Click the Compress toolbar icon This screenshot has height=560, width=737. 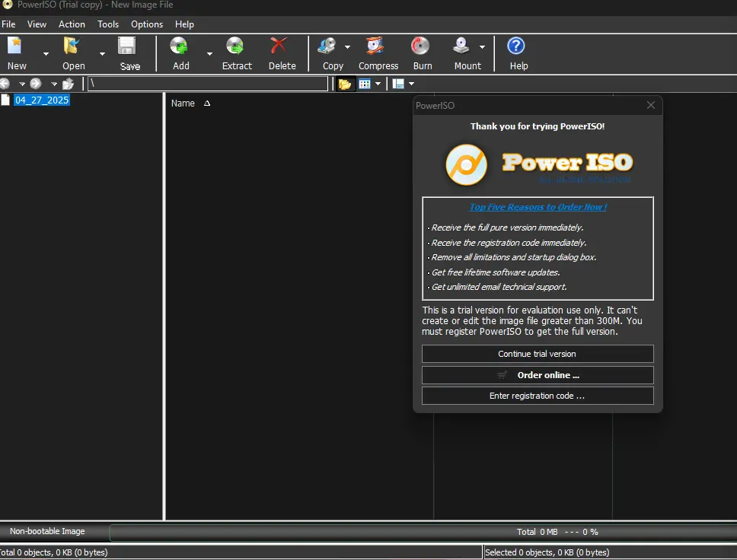coord(375,46)
